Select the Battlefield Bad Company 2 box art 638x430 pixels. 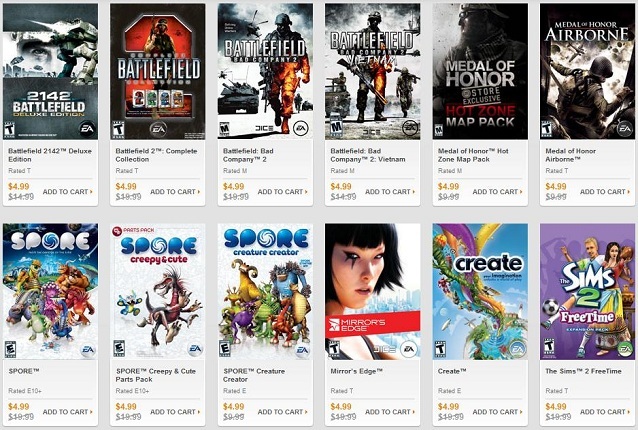tap(265, 71)
